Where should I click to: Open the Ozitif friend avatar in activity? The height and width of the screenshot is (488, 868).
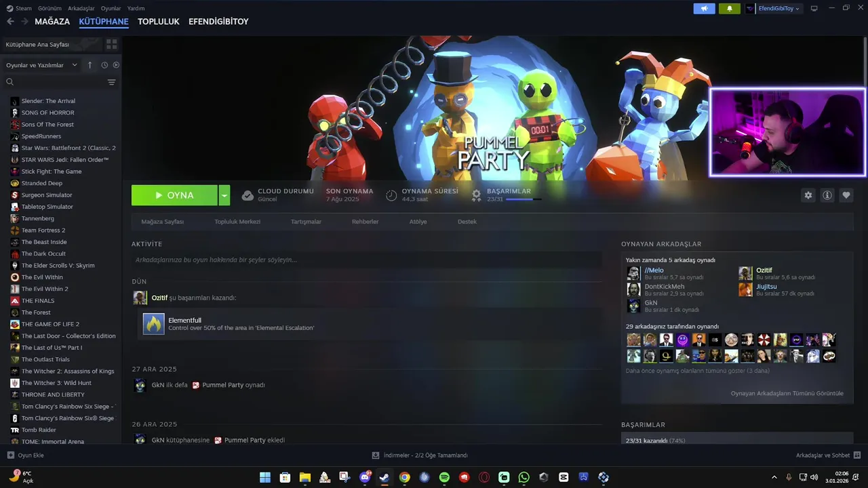140,298
